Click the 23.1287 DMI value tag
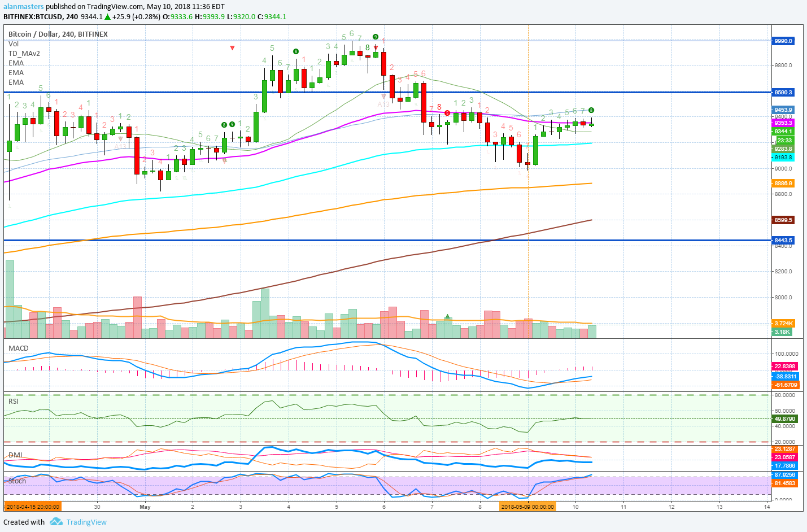Image resolution: width=807 pixels, height=532 pixels. click(785, 449)
